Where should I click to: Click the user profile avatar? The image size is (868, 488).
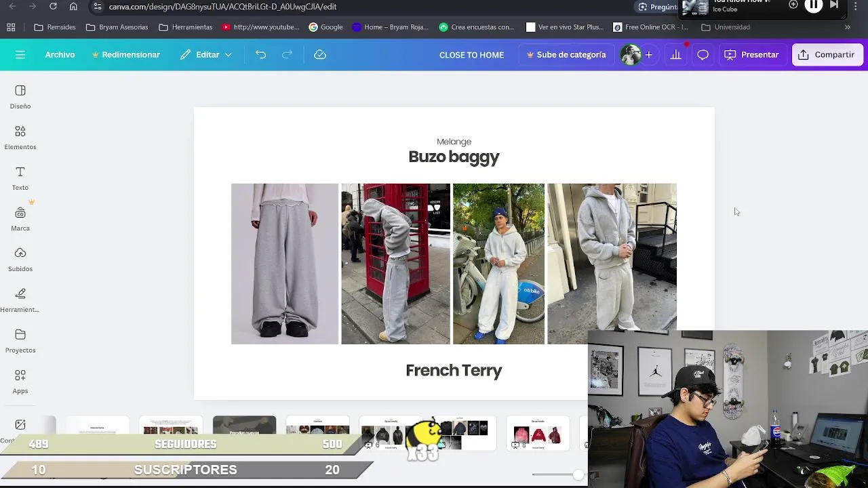click(x=631, y=54)
